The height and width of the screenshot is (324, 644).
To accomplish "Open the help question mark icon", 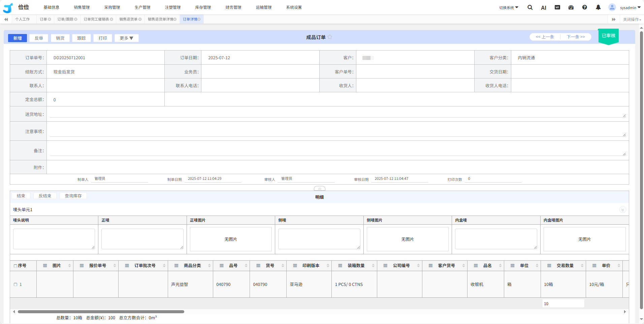I will tap(584, 7).
